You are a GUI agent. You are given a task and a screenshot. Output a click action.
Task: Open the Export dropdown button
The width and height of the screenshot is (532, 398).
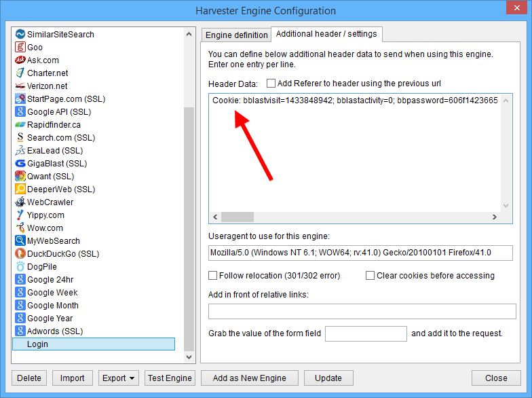coord(118,378)
